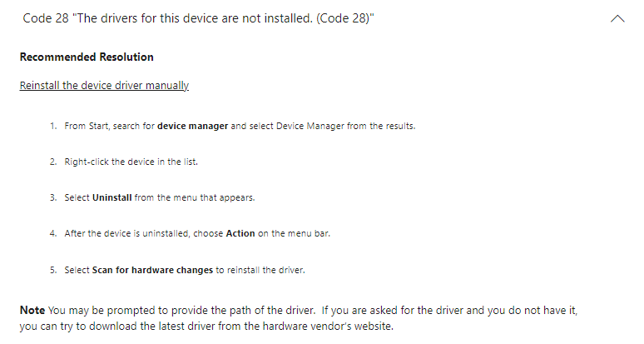Click the Recommended Resolution heading
The image size is (644, 344).
pos(87,57)
